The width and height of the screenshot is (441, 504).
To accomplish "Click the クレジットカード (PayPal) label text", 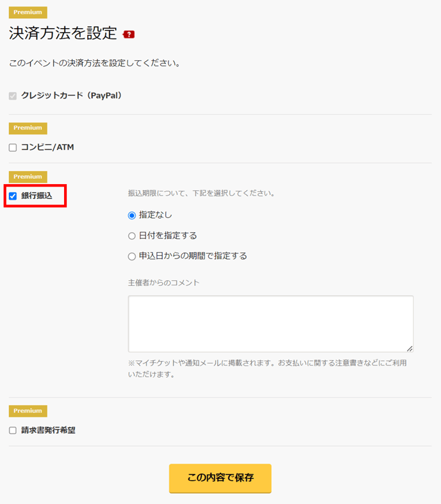I will [71, 96].
